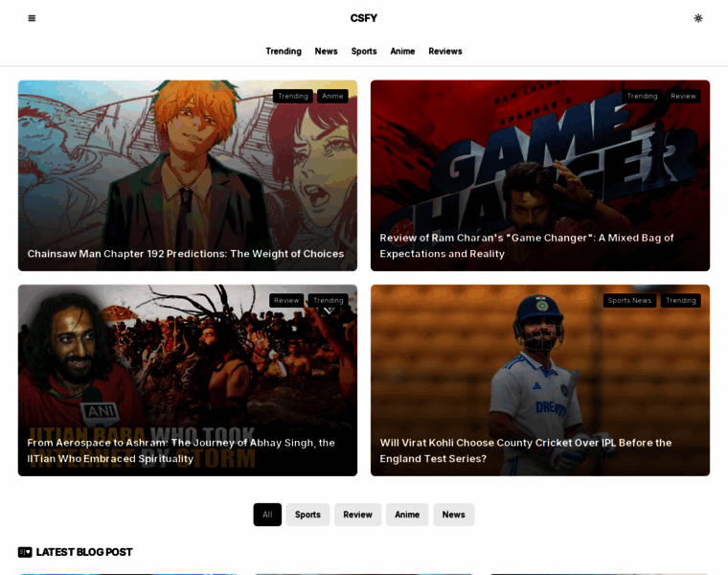Click Sports News tag on Kohli card
The height and width of the screenshot is (575, 728).
(629, 300)
